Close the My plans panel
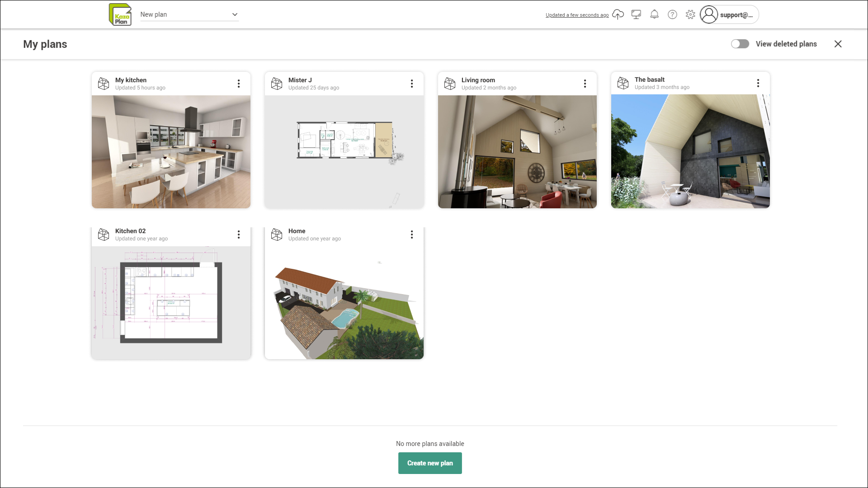Image resolution: width=868 pixels, height=488 pixels. tap(838, 44)
